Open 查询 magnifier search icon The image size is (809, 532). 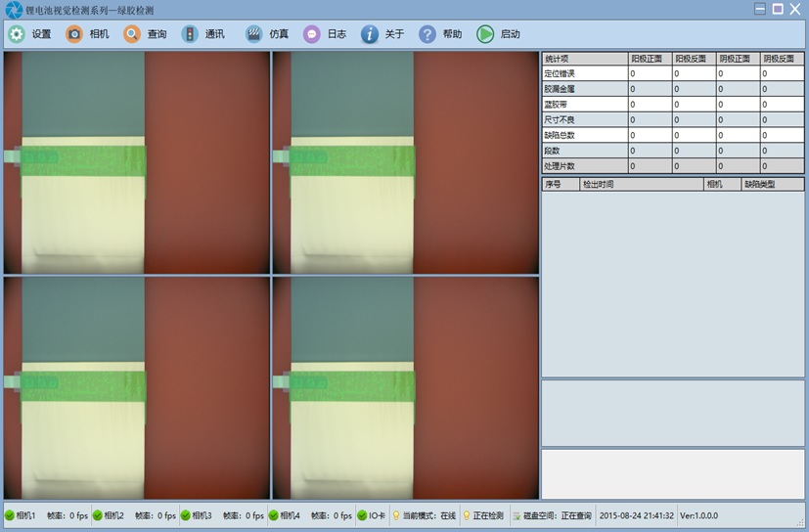click(x=132, y=34)
